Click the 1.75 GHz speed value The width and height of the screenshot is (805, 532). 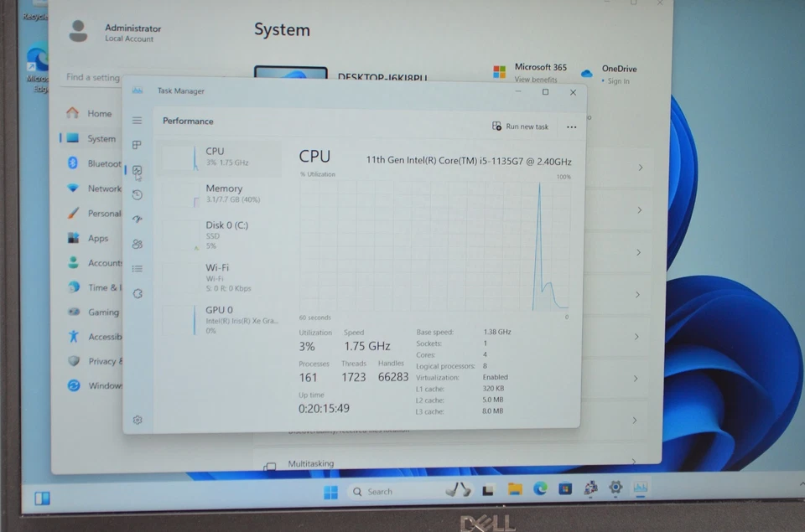tap(367, 346)
